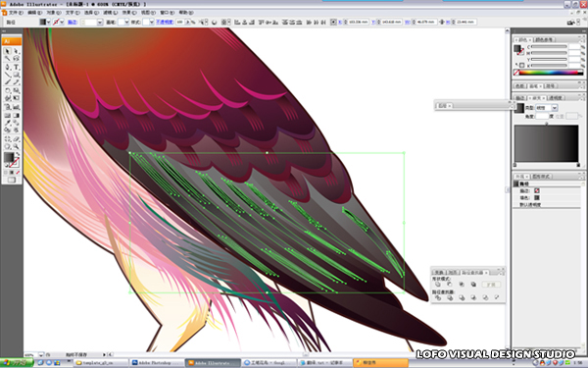
Task: Select the Selection (black arrow) tool
Action: 7,51
